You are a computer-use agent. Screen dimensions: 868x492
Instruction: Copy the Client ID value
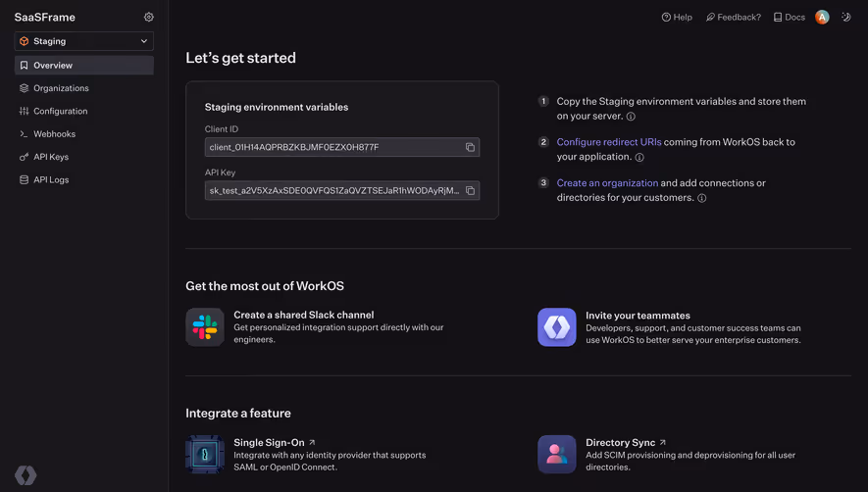pos(470,147)
